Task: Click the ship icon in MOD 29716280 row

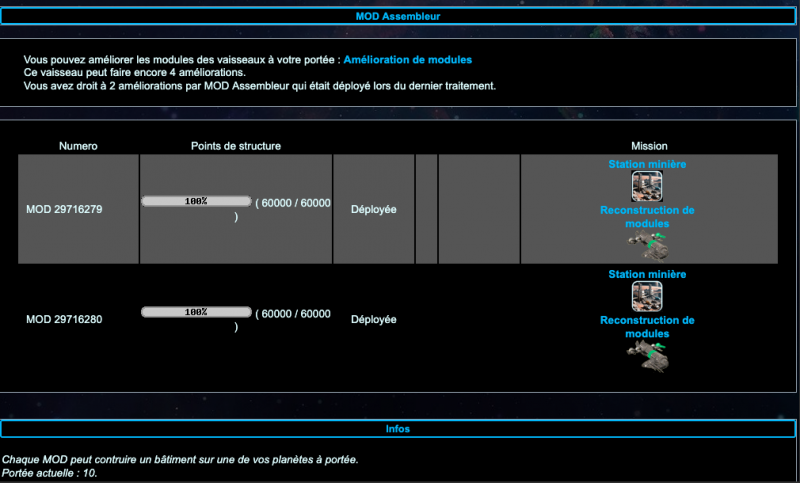Action: [x=648, y=356]
